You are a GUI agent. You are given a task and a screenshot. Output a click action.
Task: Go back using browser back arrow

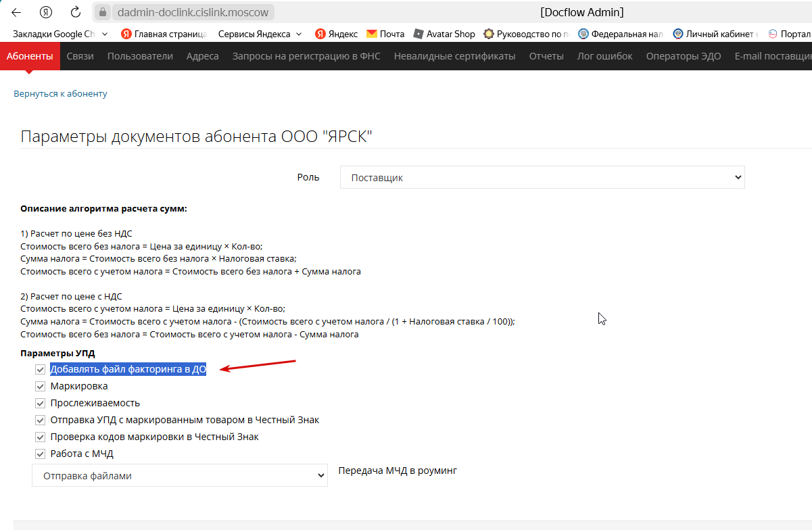[x=16, y=12]
